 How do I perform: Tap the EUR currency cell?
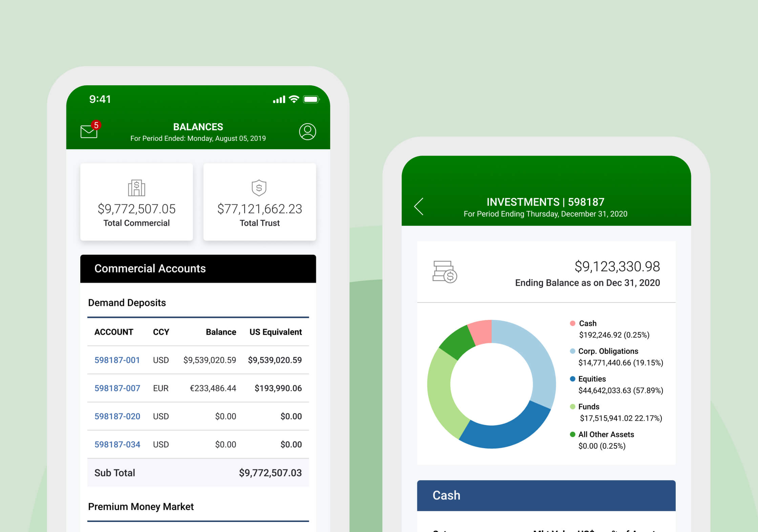(x=161, y=388)
